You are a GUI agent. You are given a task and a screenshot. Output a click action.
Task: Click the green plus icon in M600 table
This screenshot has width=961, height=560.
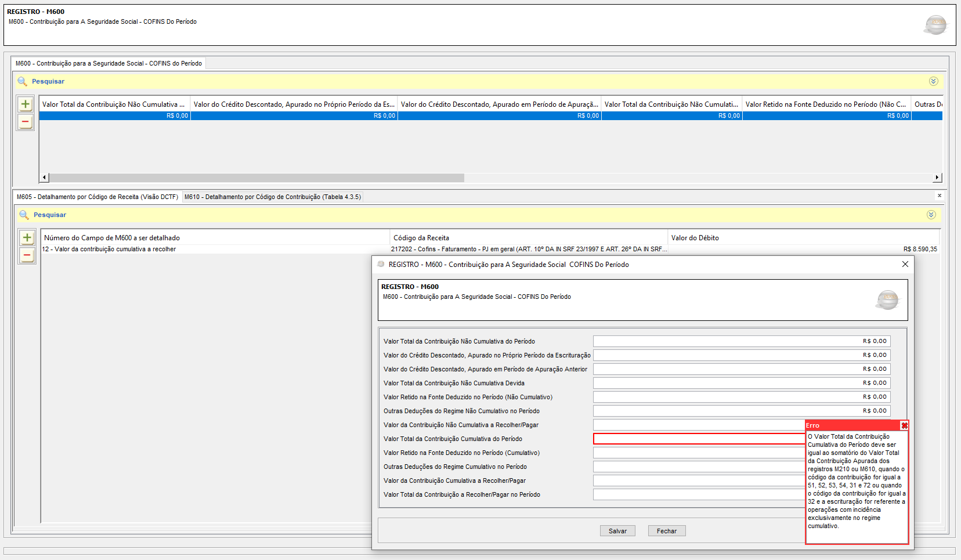[25, 104]
